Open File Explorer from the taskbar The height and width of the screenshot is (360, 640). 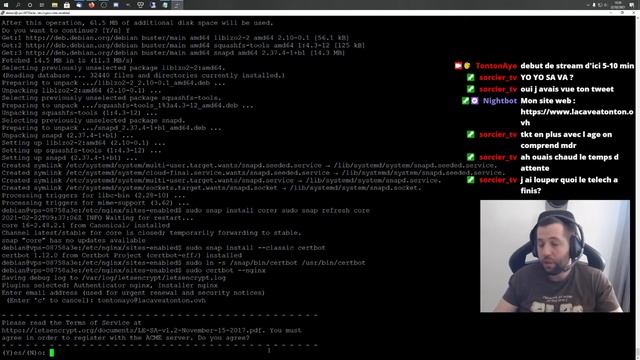(54, 5)
